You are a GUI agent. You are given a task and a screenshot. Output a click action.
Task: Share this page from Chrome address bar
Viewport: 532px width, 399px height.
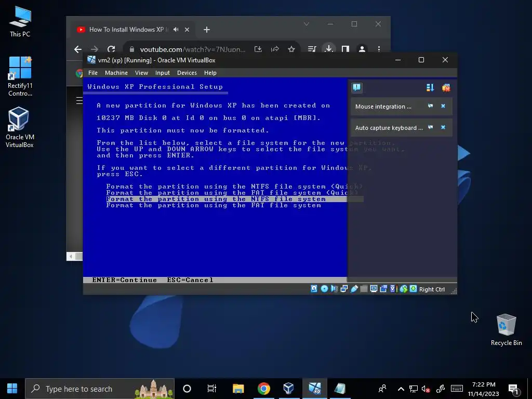tap(275, 49)
